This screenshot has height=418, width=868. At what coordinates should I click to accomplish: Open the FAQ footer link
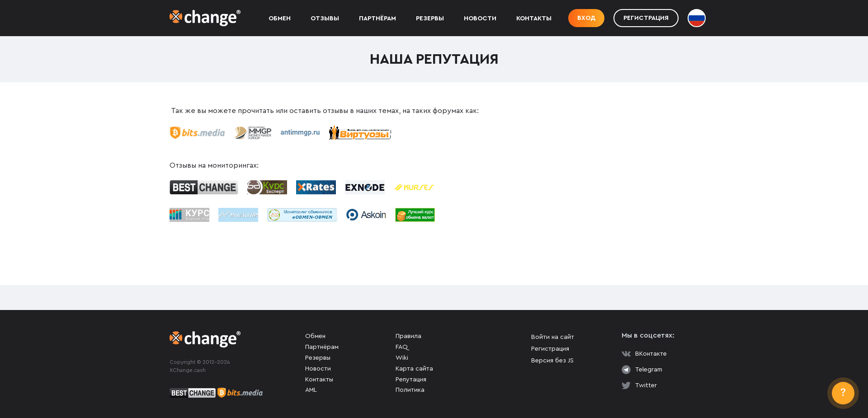(402, 347)
